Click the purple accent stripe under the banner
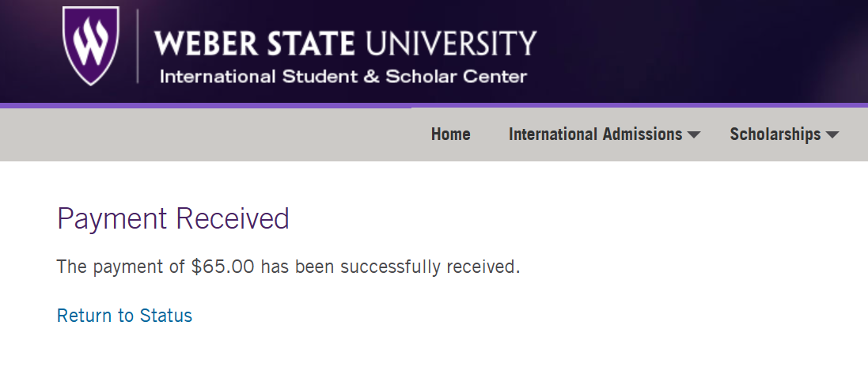This screenshot has width=868, height=371. pos(434,105)
